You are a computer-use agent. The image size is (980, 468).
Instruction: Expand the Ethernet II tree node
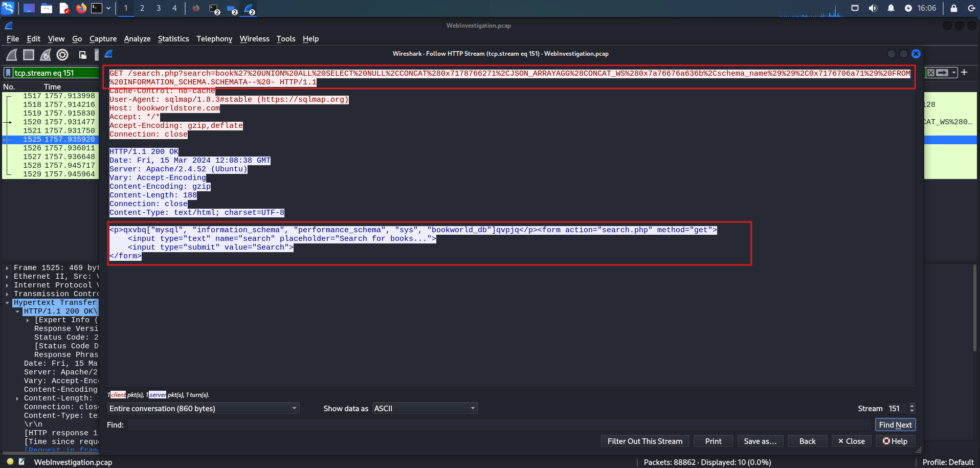point(7,276)
